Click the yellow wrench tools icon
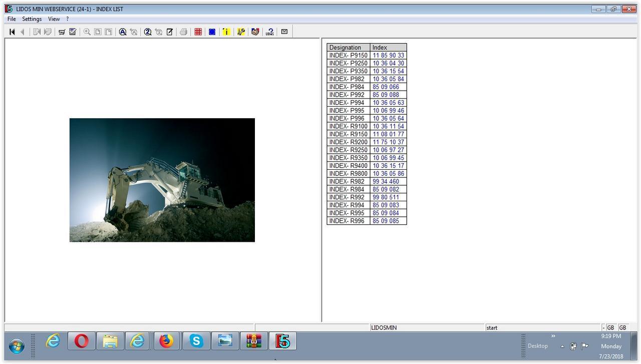This screenshot has height=364, width=641. [241, 32]
